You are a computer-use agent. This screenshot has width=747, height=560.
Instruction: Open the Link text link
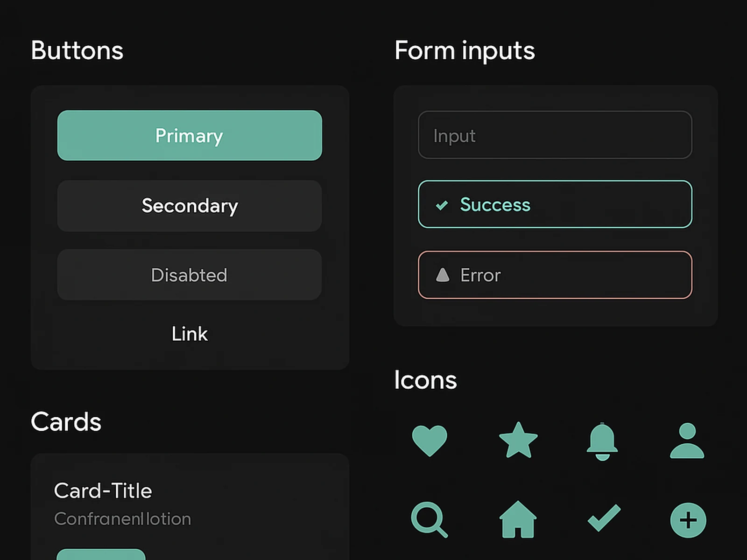click(x=189, y=334)
